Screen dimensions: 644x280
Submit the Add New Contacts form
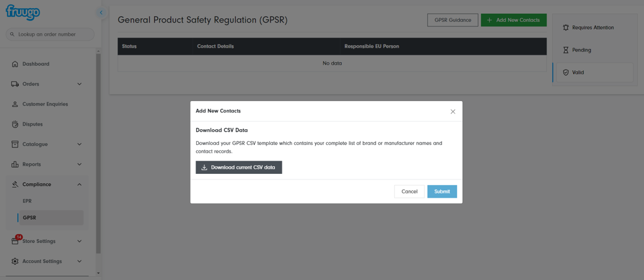441,191
